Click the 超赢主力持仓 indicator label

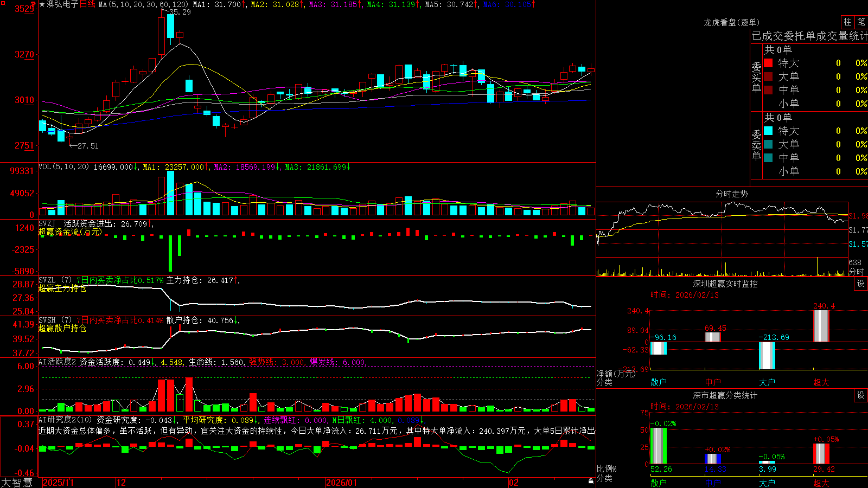pos(62,288)
